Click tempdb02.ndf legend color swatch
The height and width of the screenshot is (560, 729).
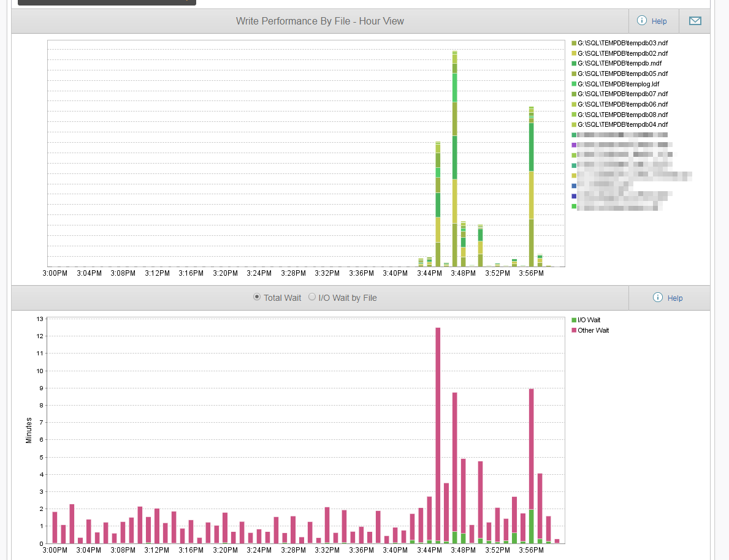574,53
